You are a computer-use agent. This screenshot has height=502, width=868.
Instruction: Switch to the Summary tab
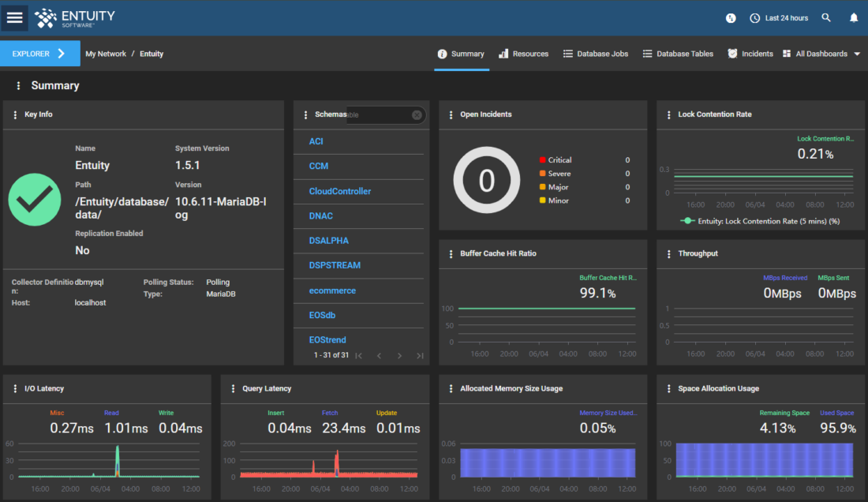[461, 54]
